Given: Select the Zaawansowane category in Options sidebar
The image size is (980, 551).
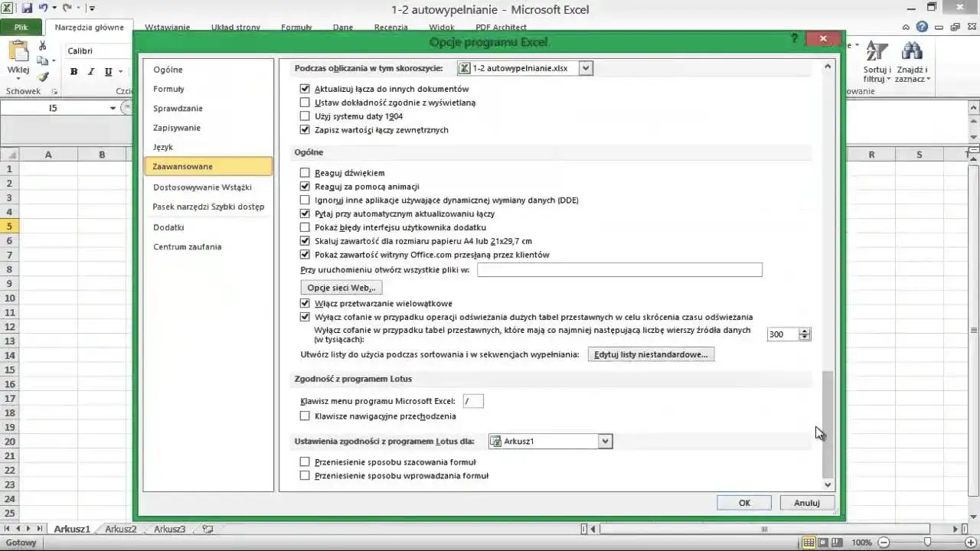Looking at the screenshot, I should click(x=182, y=166).
